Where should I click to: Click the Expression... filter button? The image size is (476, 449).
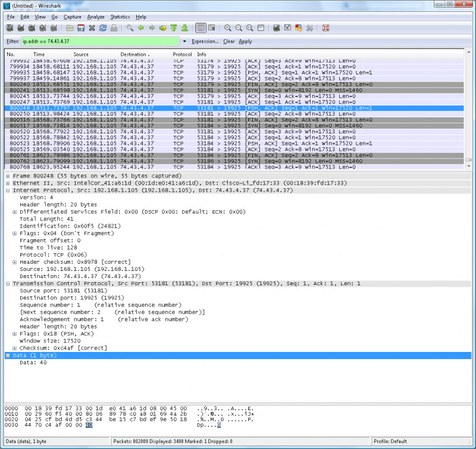tap(205, 41)
